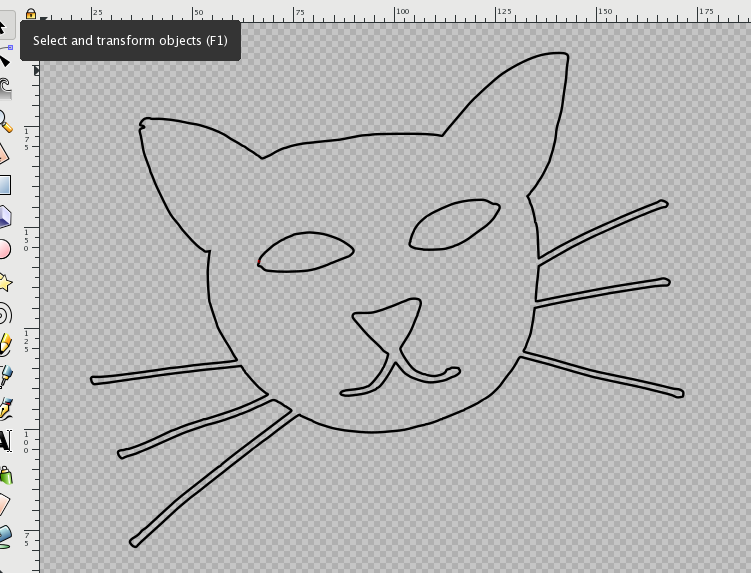Select the Star polygon tool

4,282
